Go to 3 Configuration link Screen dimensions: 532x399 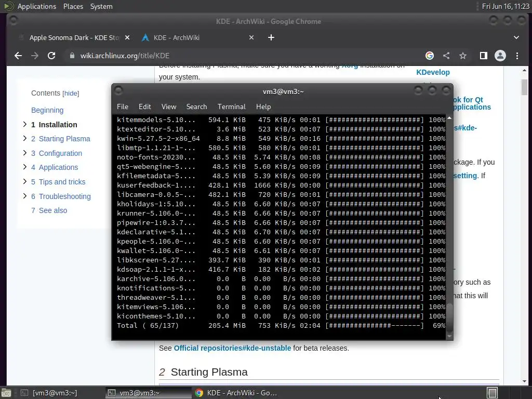[57, 153]
